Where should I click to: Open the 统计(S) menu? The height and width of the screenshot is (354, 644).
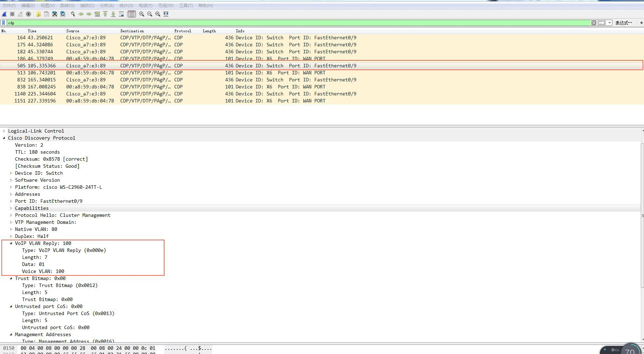coord(126,6)
